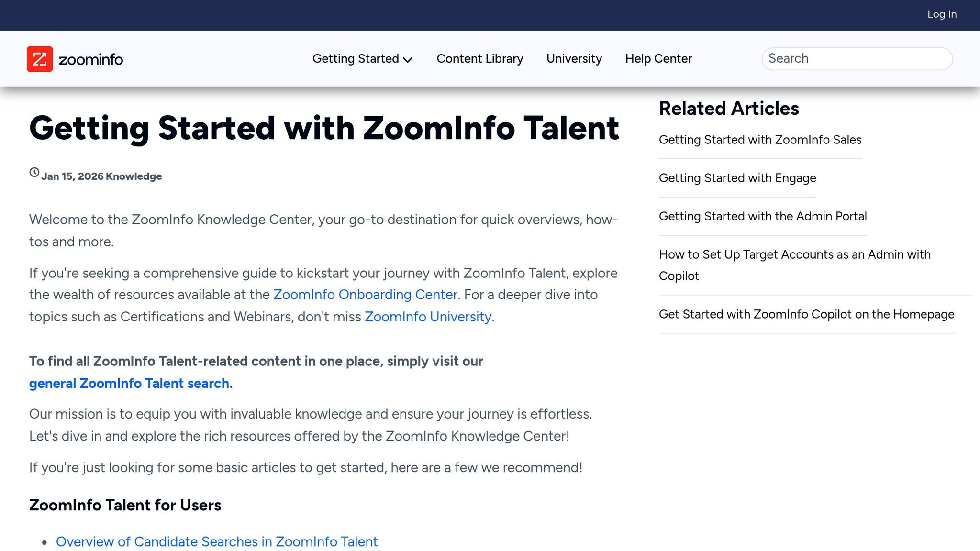The width and height of the screenshot is (980, 551).
Task: Click the ZoomInfo logo icon
Action: [x=39, y=59]
